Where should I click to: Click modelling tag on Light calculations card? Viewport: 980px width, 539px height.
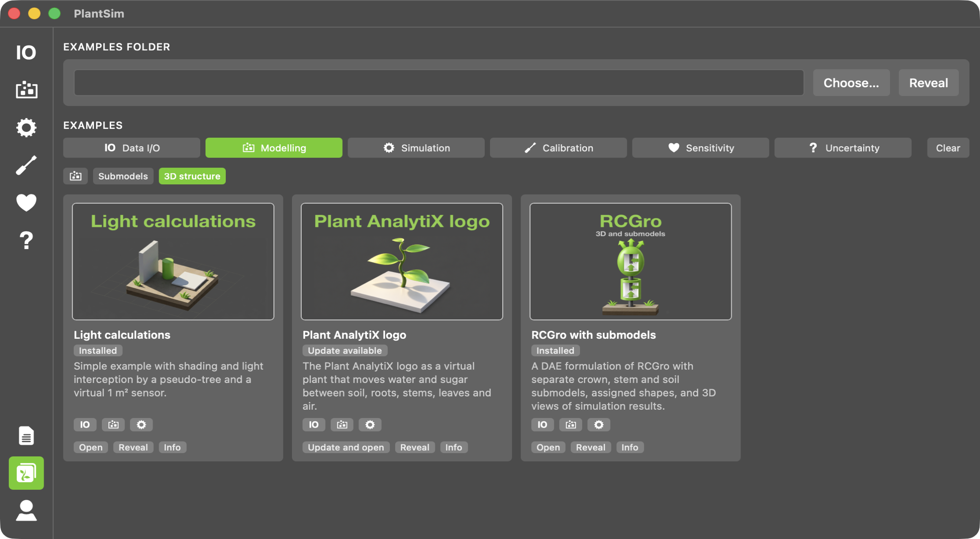pos(113,424)
